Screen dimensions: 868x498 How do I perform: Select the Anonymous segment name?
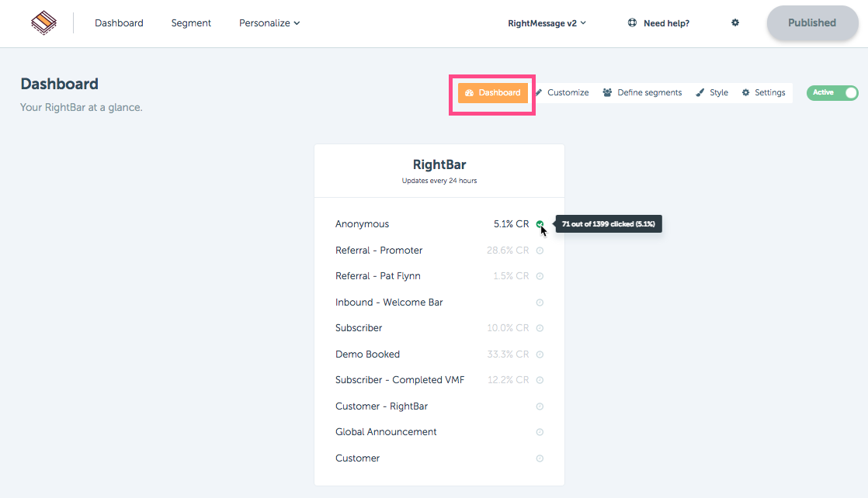[362, 224]
